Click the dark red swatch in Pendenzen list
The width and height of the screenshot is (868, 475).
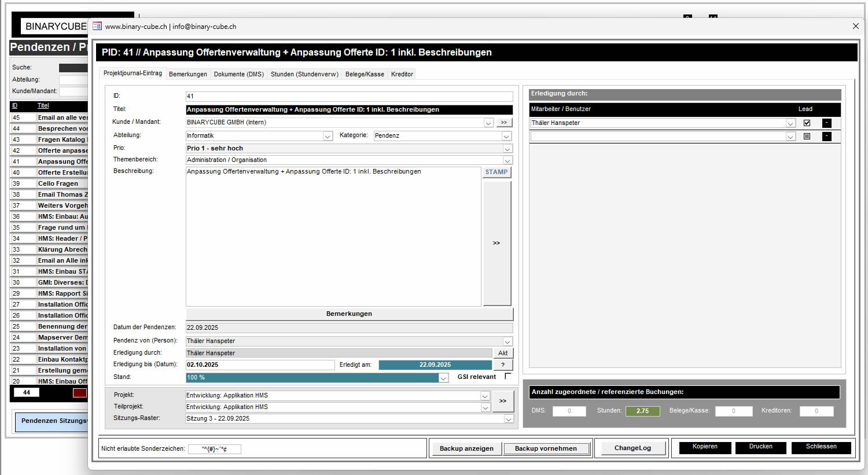pyautogui.click(x=79, y=393)
